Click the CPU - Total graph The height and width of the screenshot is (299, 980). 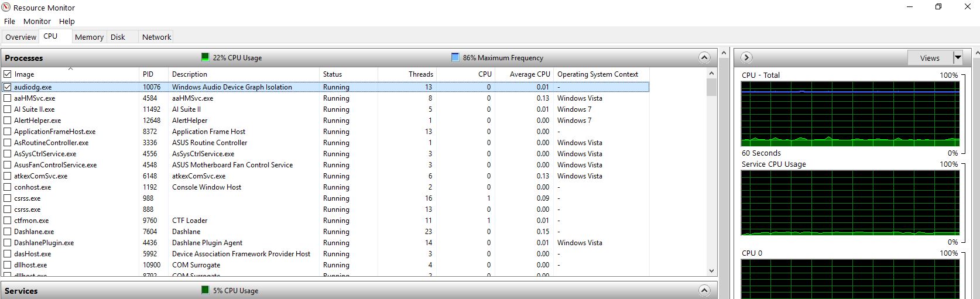tap(850, 114)
